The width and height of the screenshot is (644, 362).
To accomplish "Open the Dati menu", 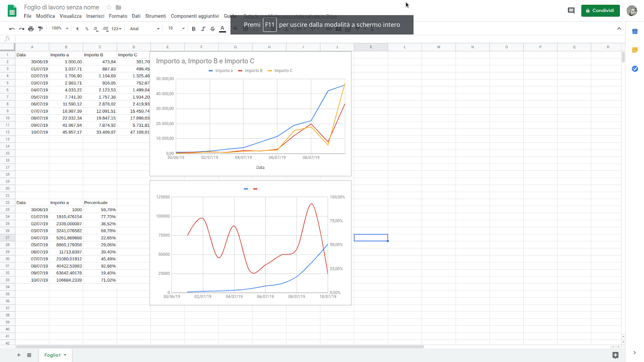I will pyautogui.click(x=136, y=16).
